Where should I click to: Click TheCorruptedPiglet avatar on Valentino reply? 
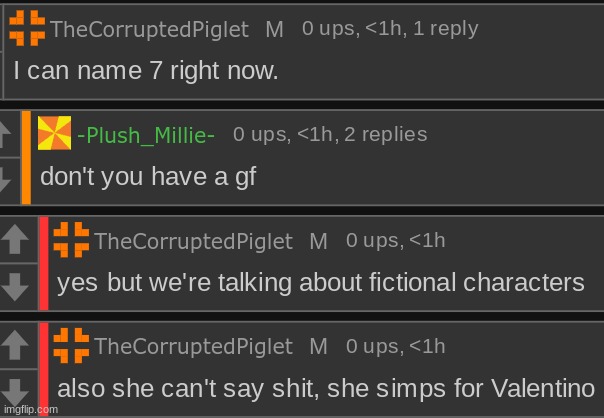point(71,346)
